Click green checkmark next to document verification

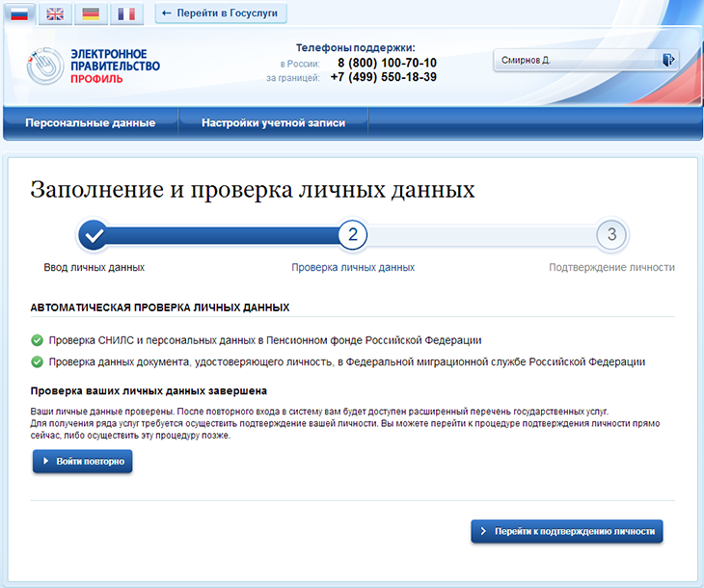coord(38,361)
